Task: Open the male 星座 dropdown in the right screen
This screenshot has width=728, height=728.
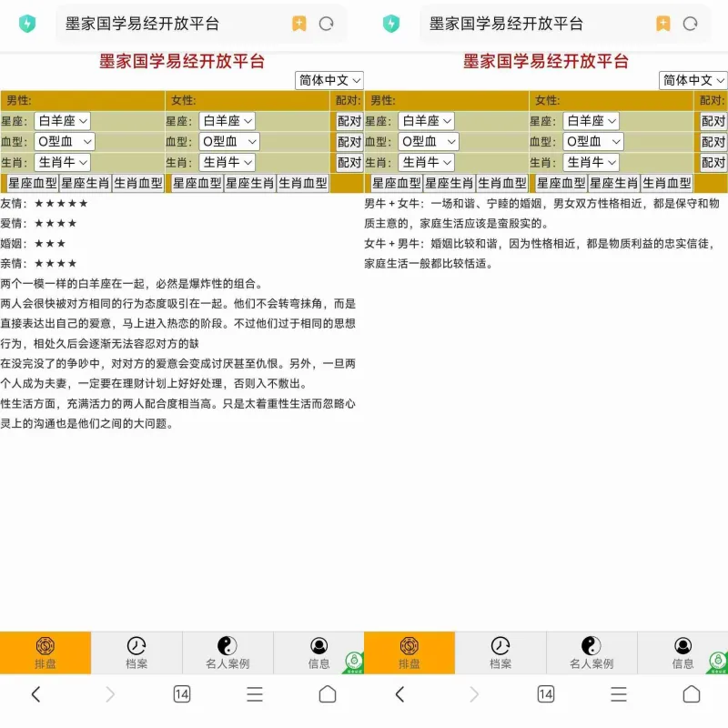Action: (426, 121)
